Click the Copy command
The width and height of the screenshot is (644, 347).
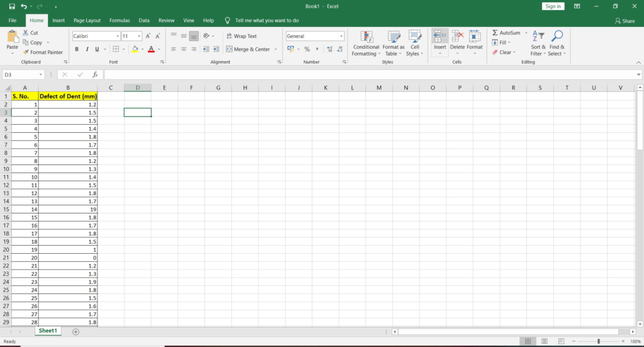pyautogui.click(x=33, y=42)
